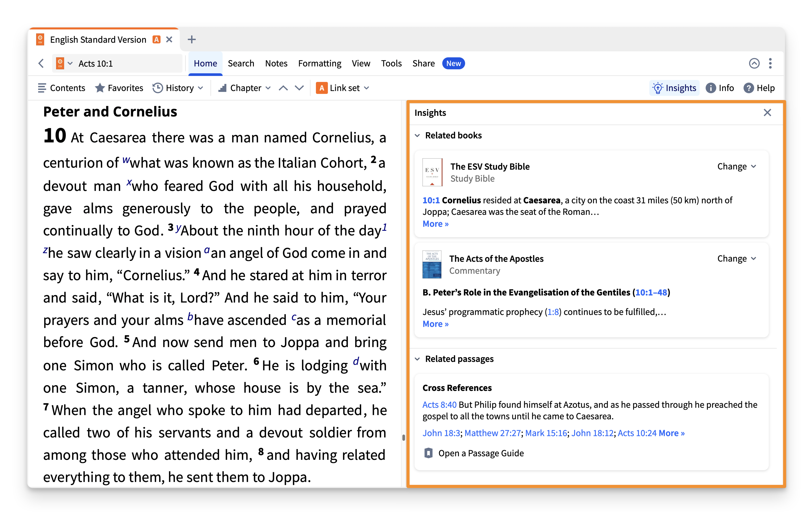Add a new tab with plus
The height and width of the screenshot is (515, 812).
point(192,39)
